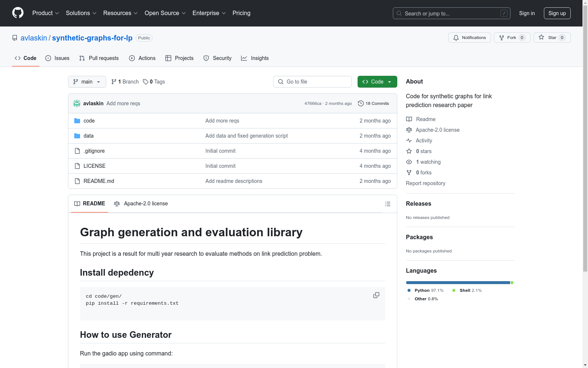Open commit hash 47666ca
This screenshot has height=368, width=588.
(x=313, y=103)
